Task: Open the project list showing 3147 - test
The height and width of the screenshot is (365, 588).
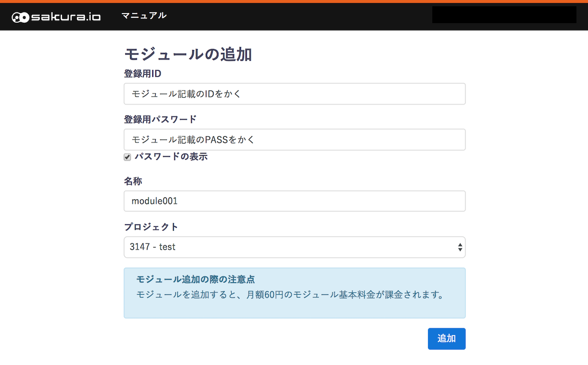Action: coord(294,247)
